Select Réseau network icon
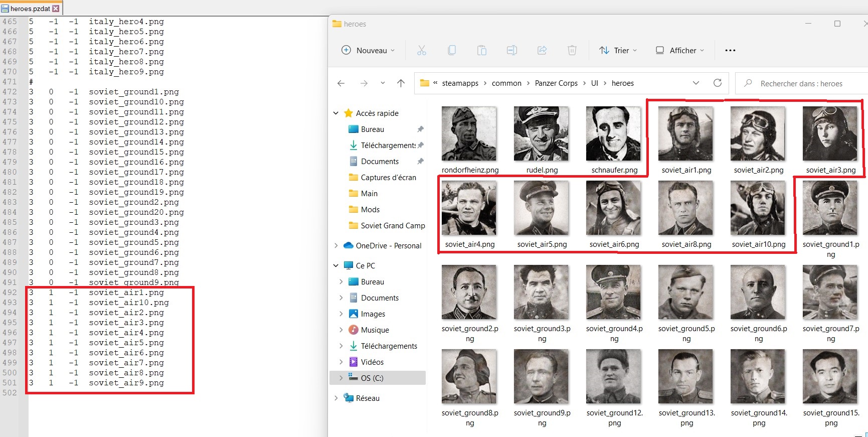The image size is (868, 437). [x=349, y=398]
